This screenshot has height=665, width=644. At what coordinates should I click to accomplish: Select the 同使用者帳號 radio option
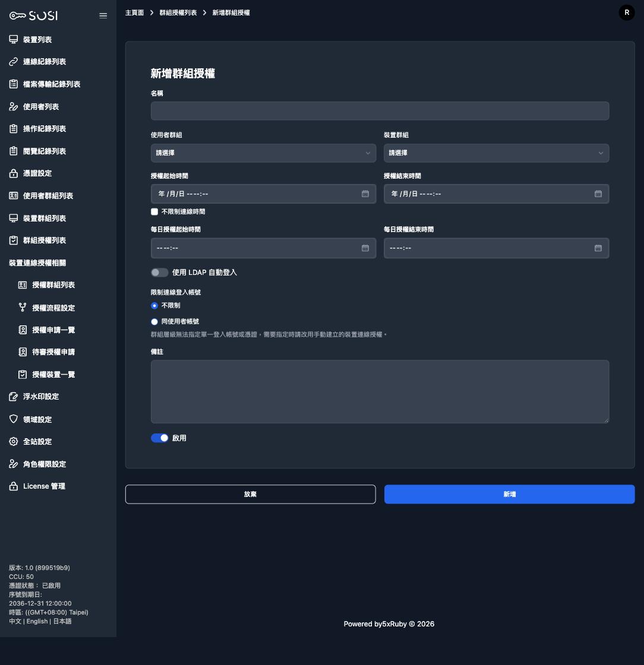pyautogui.click(x=154, y=322)
